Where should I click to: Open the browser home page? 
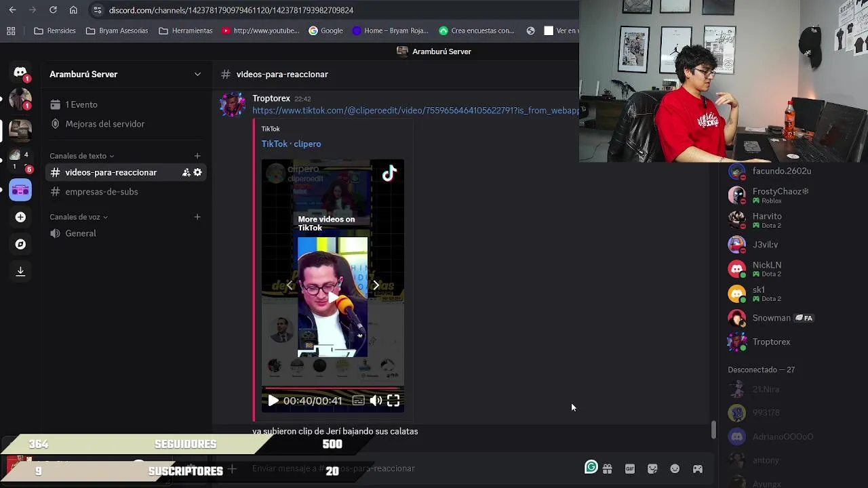tap(73, 10)
